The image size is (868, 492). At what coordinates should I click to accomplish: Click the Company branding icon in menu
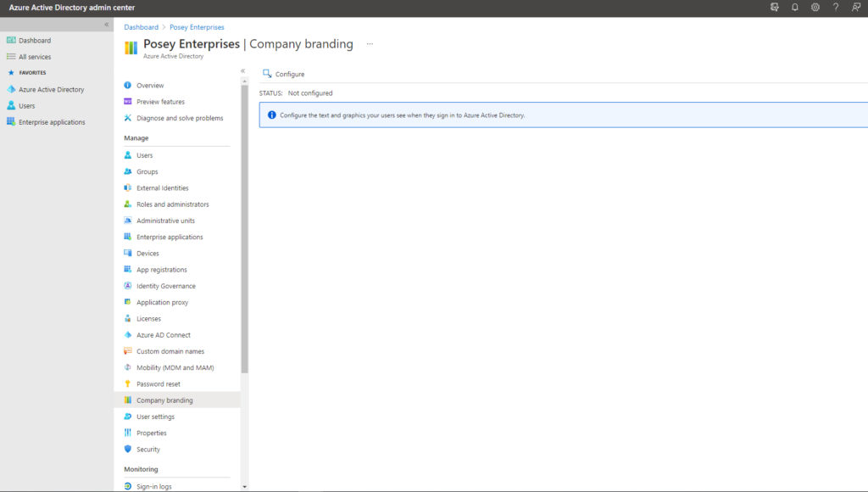point(128,400)
